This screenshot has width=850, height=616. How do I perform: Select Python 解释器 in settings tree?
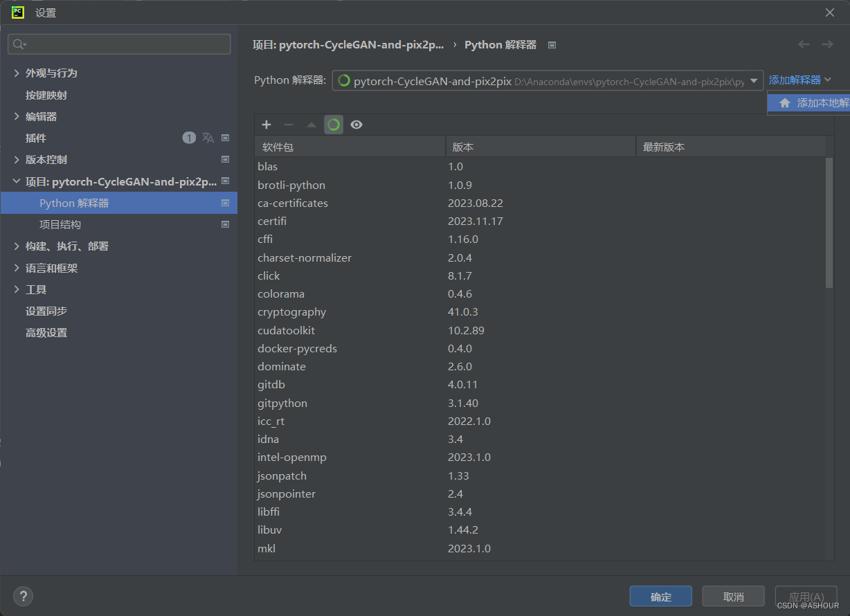pos(119,203)
